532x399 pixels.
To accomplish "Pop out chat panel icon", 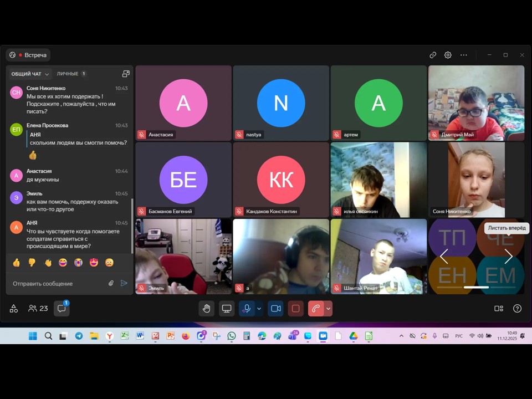I will point(126,74).
